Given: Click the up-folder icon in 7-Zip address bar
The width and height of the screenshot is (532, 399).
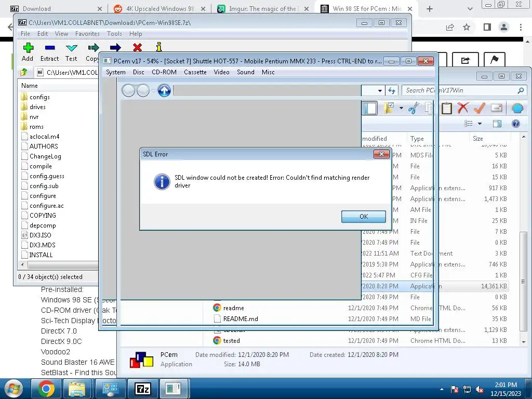Looking at the screenshot, I should tap(24, 72).
